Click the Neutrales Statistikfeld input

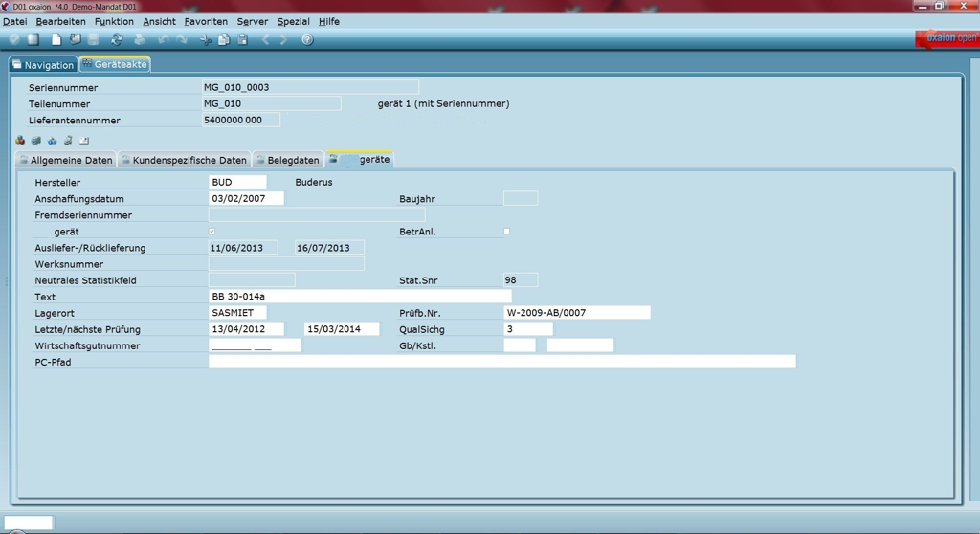click(x=252, y=280)
